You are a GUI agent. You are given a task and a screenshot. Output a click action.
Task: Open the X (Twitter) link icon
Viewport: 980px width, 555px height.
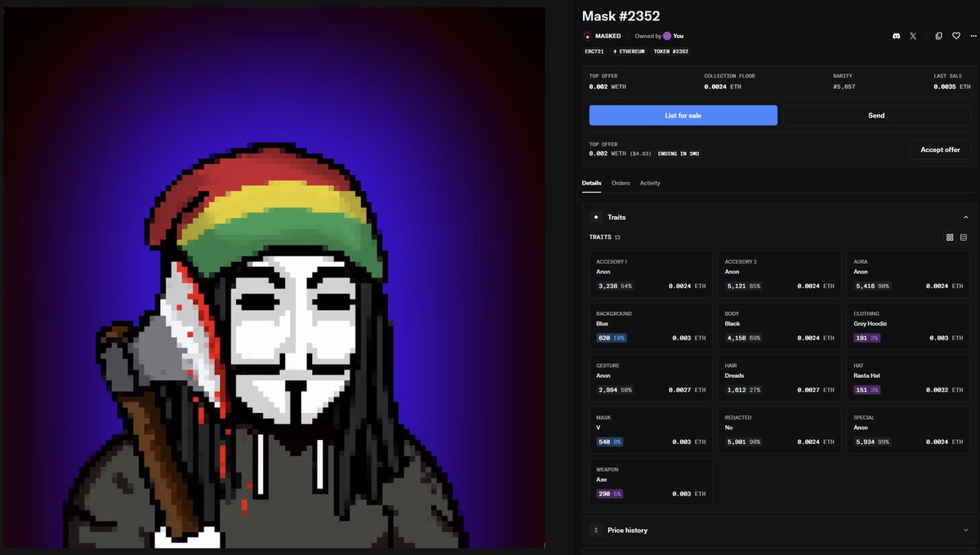[913, 36]
